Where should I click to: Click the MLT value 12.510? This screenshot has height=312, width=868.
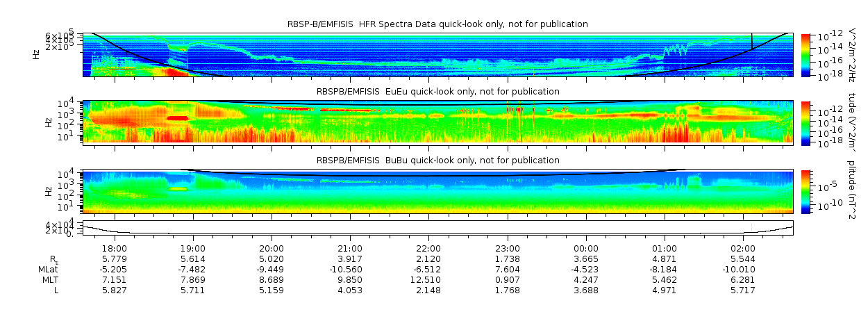pyautogui.click(x=428, y=279)
